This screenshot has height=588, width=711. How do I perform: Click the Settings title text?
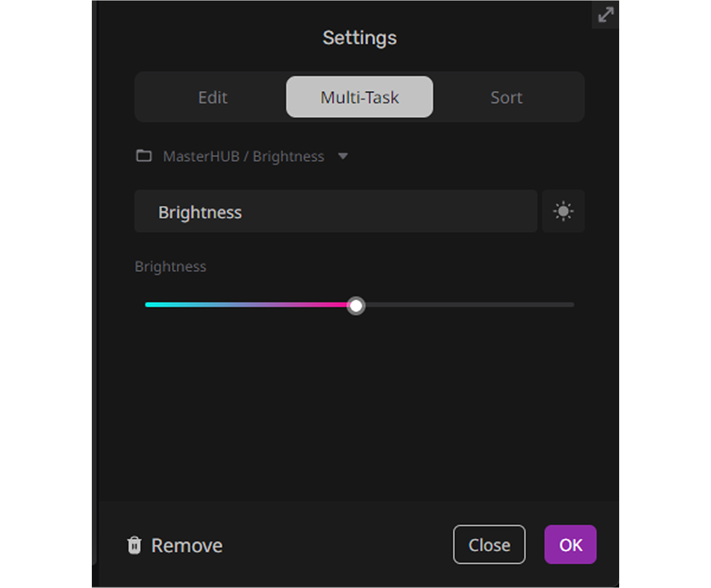click(360, 38)
